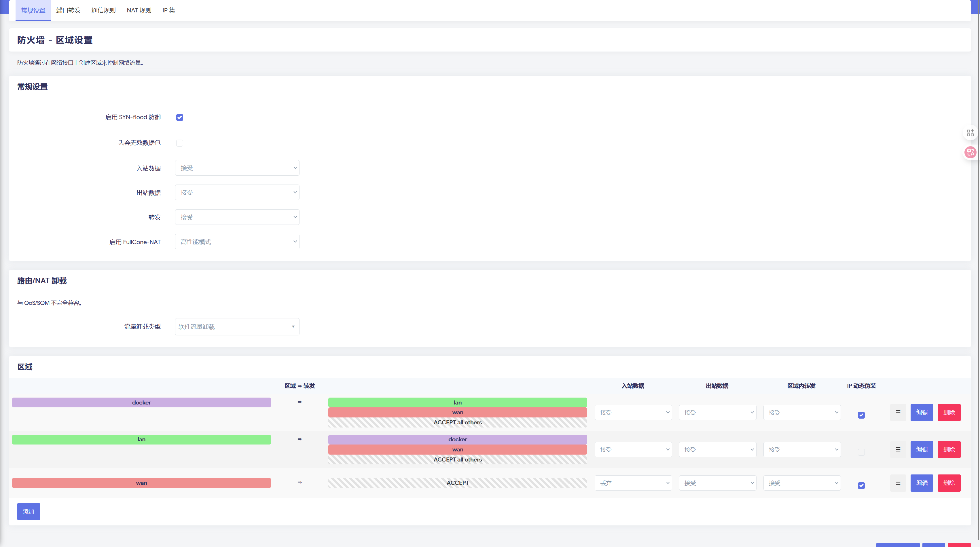Click the docker row drag handle icon
Viewport: 980px width, 547px height.
pos(898,412)
